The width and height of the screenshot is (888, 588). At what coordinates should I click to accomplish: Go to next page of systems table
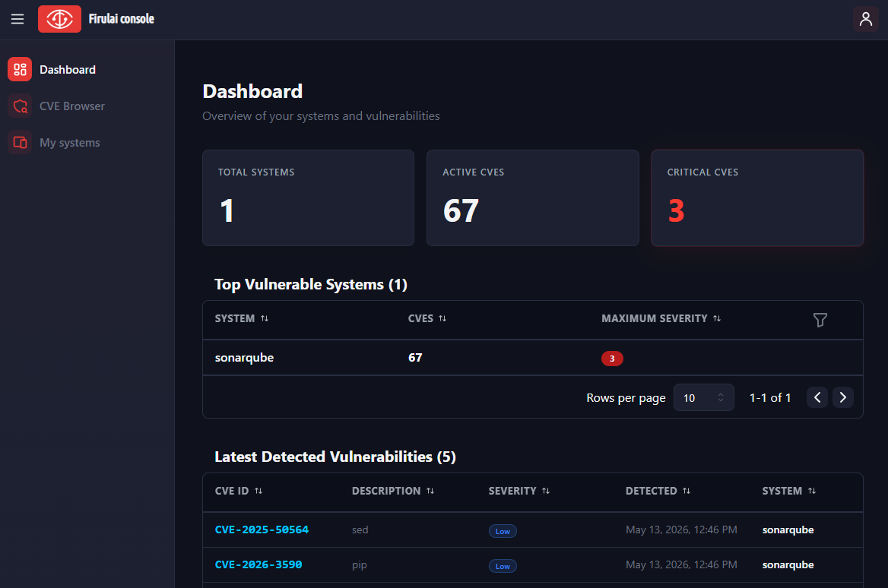pos(842,397)
